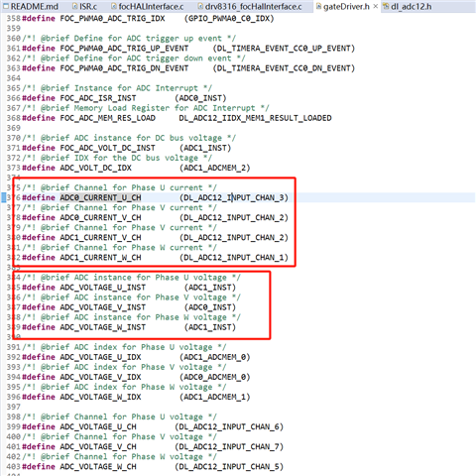Click 'ADC index for Phase U voltage' comment
476x476 pixels.
[x=124, y=347]
